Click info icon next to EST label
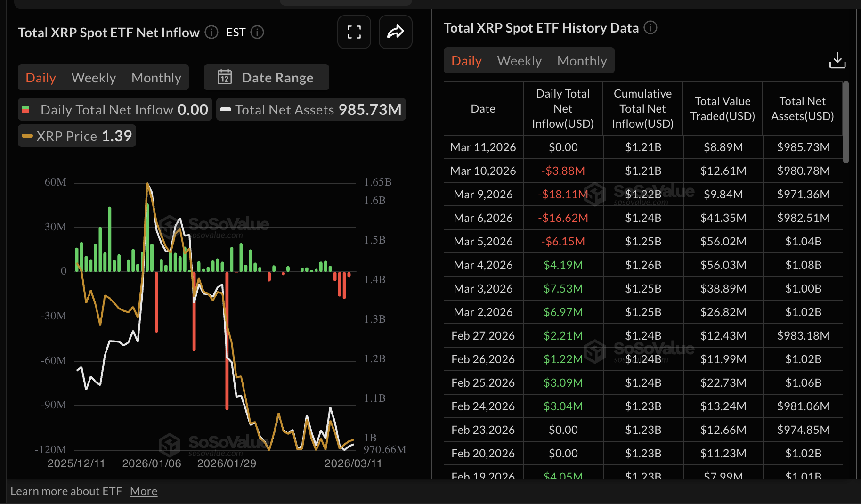 click(257, 32)
